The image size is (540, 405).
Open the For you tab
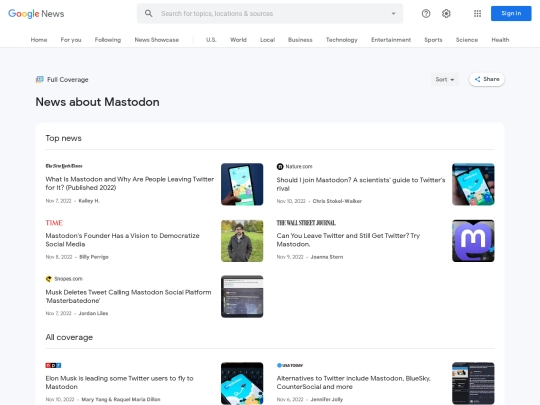coord(71,40)
